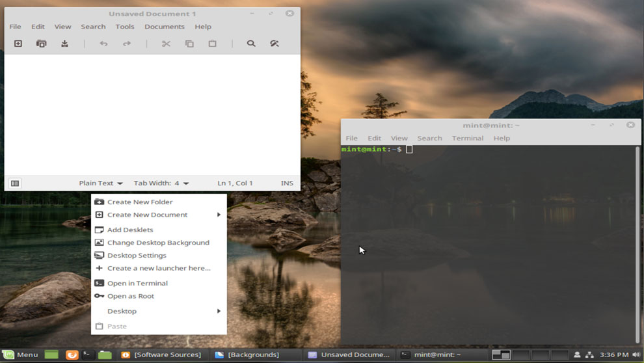The width and height of the screenshot is (644, 363).
Task: Choose Change Desktop Background
Action: tap(159, 243)
